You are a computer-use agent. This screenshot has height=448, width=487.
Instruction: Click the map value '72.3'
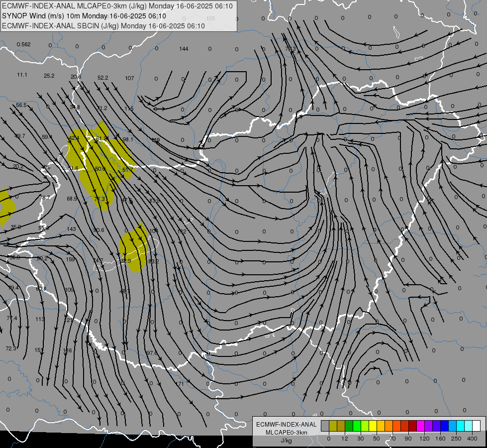[x=11, y=349]
